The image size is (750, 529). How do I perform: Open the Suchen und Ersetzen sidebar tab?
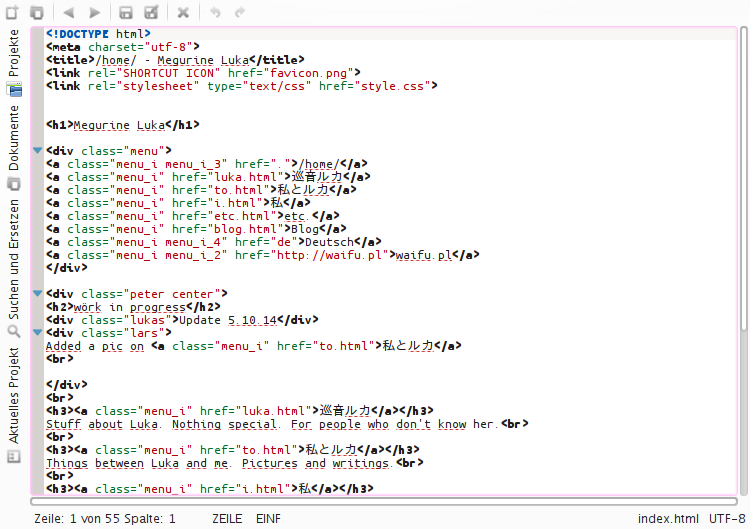pyautogui.click(x=14, y=268)
